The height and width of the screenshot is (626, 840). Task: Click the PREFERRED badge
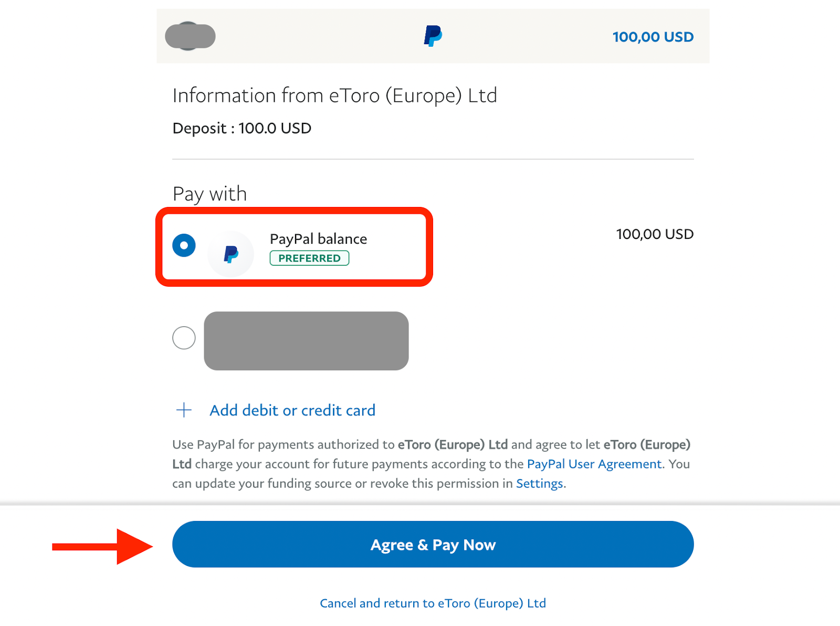[x=309, y=258]
